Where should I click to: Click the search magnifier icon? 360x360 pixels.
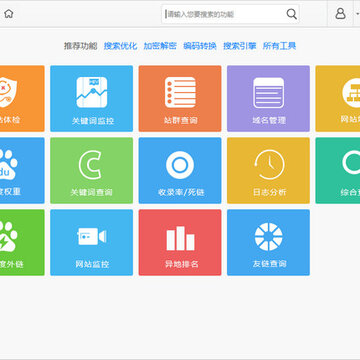[x=291, y=14]
